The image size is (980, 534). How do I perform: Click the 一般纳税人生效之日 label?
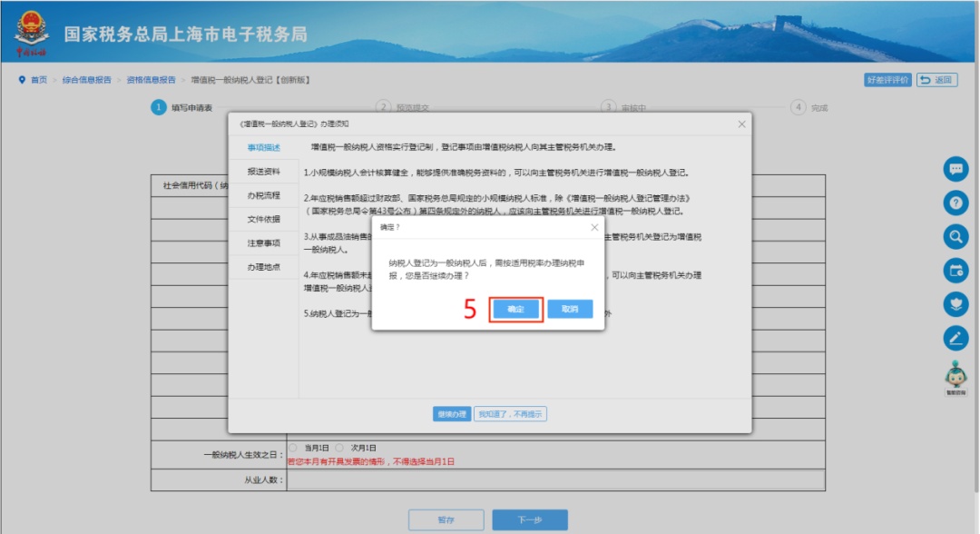click(x=243, y=455)
